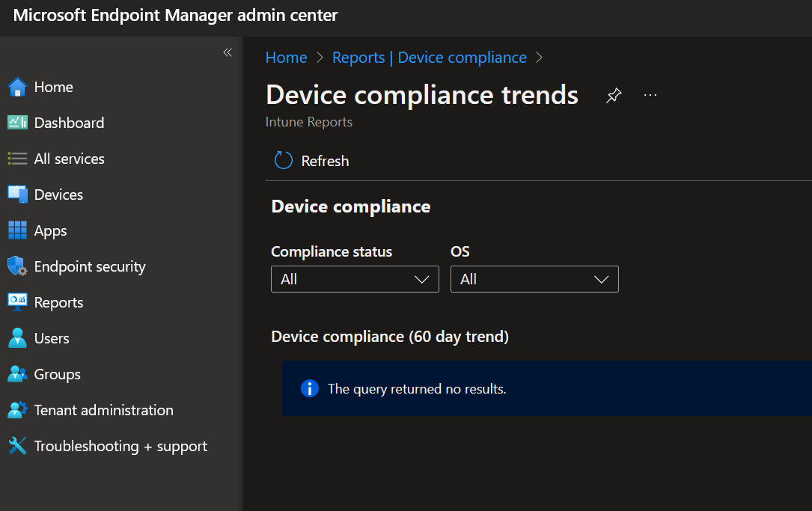Screen dimensions: 812x511
Task: Select Groups in the sidebar
Action: (57, 374)
